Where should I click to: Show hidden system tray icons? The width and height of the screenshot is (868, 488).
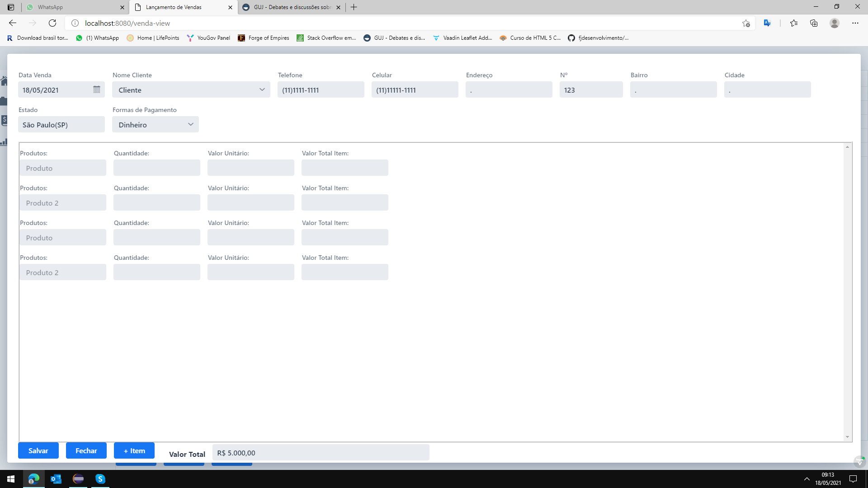tap(807, 479)
